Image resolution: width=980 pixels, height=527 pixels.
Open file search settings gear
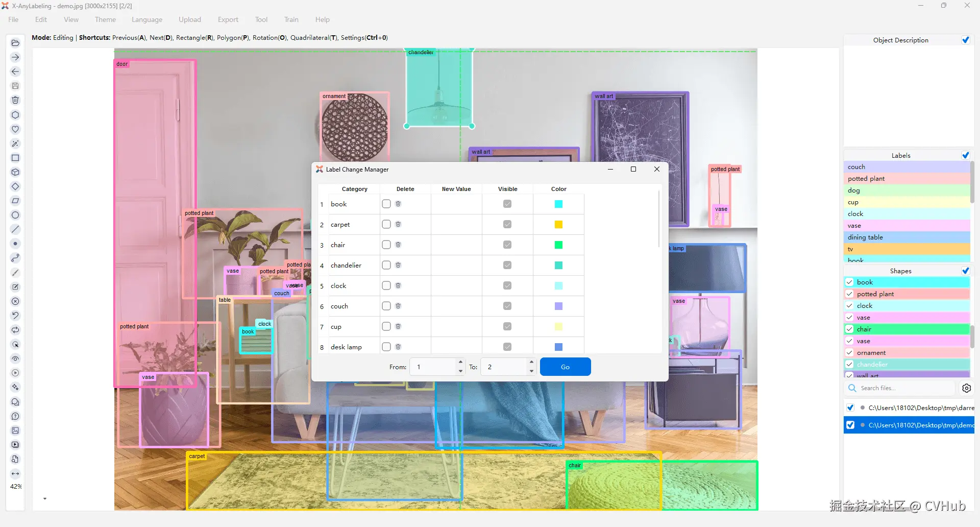pos(966,388)
